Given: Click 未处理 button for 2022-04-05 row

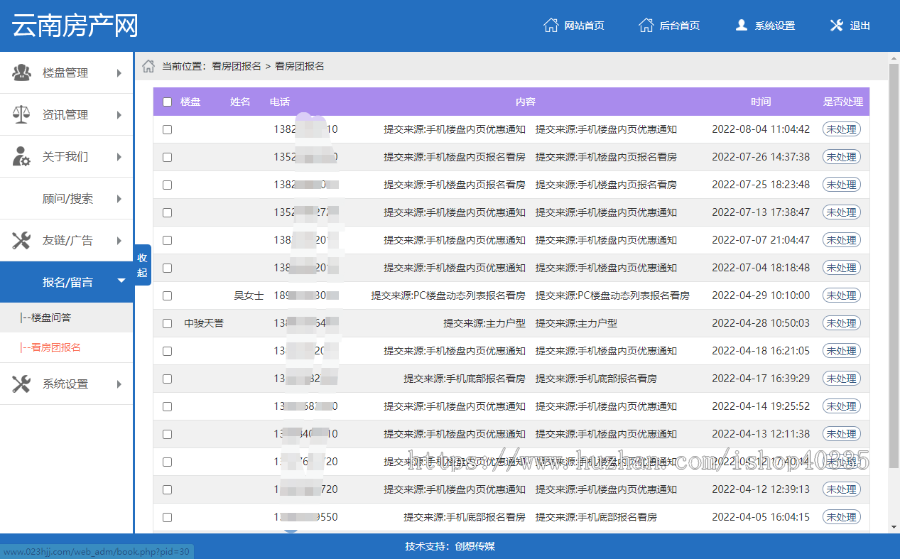Looking at the screenshot, I should [841, 517].
